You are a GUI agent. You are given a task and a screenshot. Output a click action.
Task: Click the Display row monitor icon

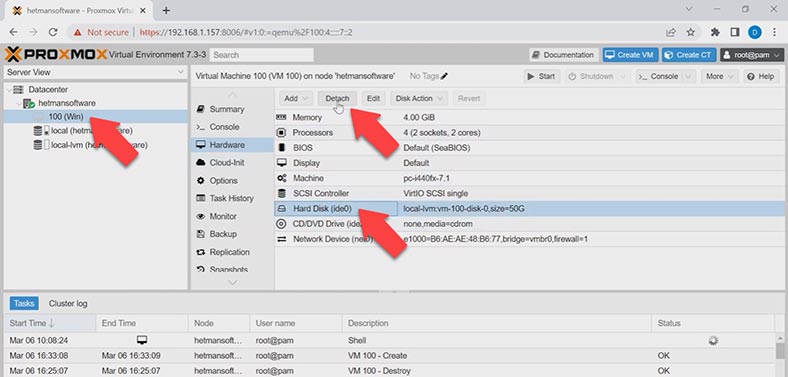pyautogui.click(x=281, y=163)
